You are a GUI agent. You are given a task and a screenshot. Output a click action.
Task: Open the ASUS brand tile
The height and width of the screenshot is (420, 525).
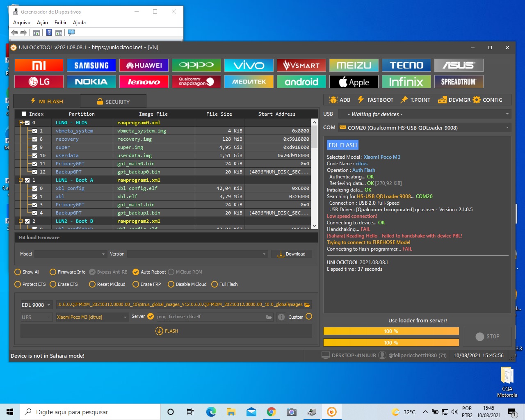coord(459,65)
